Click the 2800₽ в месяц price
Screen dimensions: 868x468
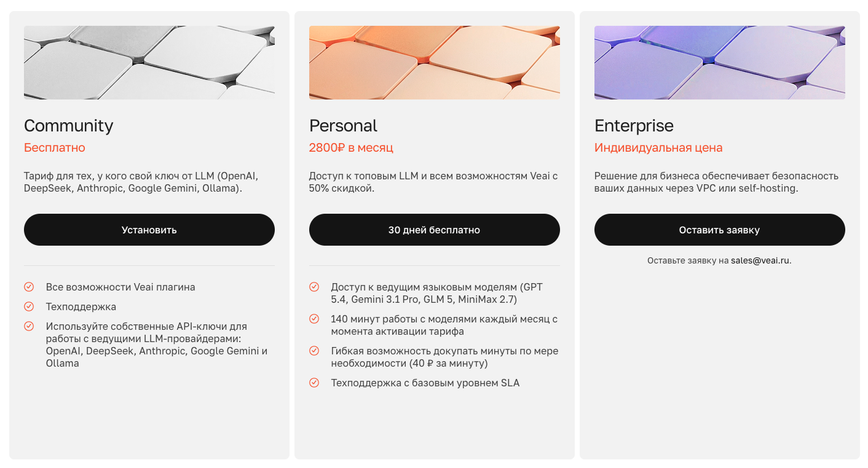point(351,147)
